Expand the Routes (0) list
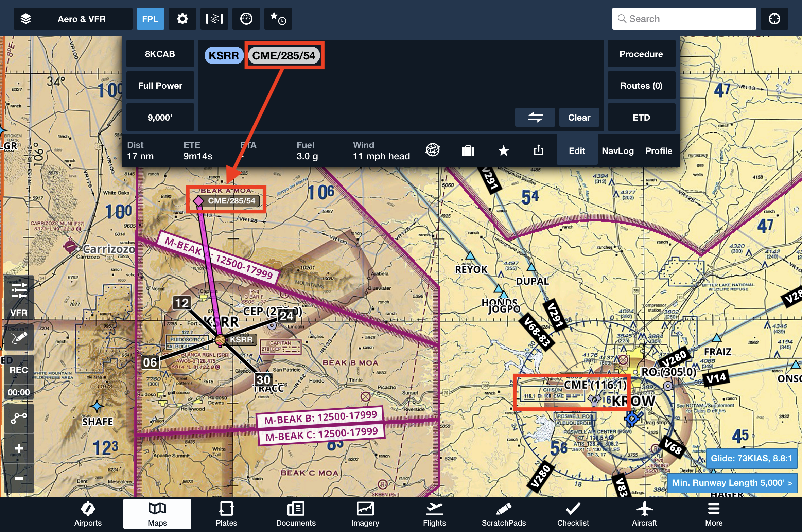 pos(641,86)
